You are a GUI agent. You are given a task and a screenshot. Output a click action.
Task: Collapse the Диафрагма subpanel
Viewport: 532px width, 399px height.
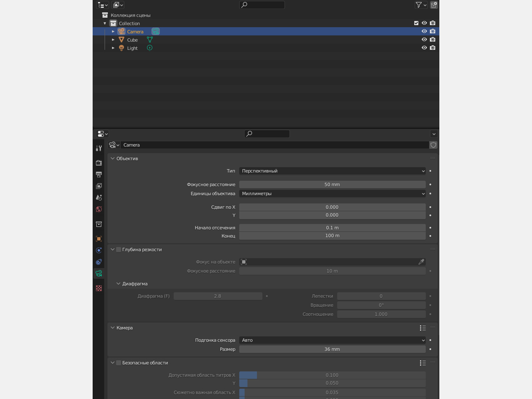pyautogui.click(x=118, y=284)
